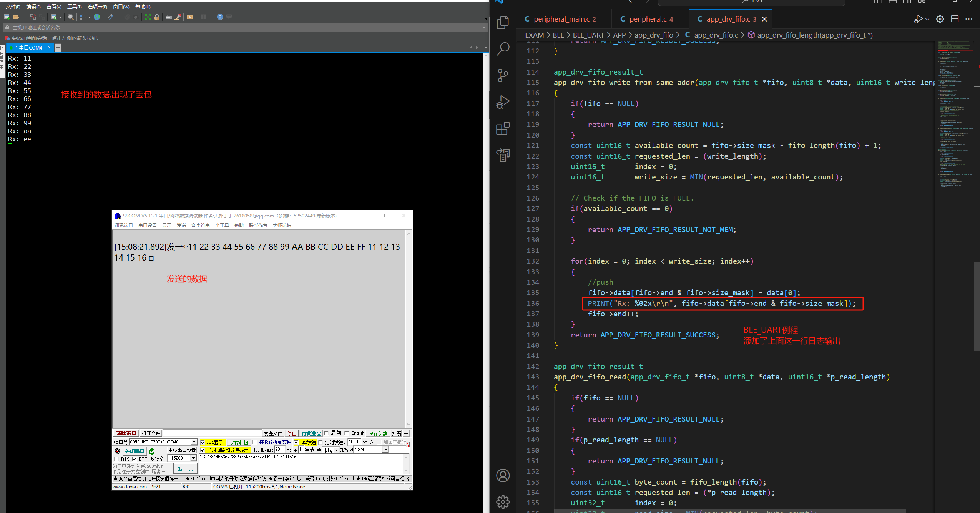Open 文件(F) menu in Xshell
The width and height of the screenshot is (980, 513).
(13, 7)
